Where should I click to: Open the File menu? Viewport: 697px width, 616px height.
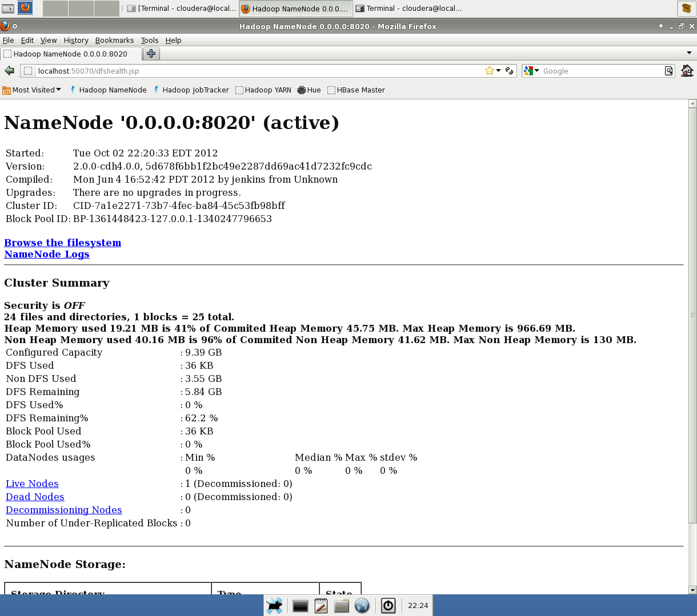click(x=9, y=40)
